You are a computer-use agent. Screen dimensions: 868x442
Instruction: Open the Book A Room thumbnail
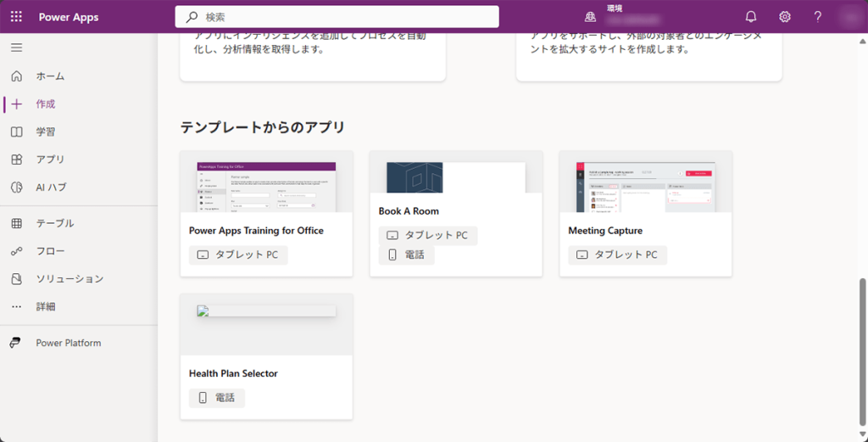pos(456,177)
